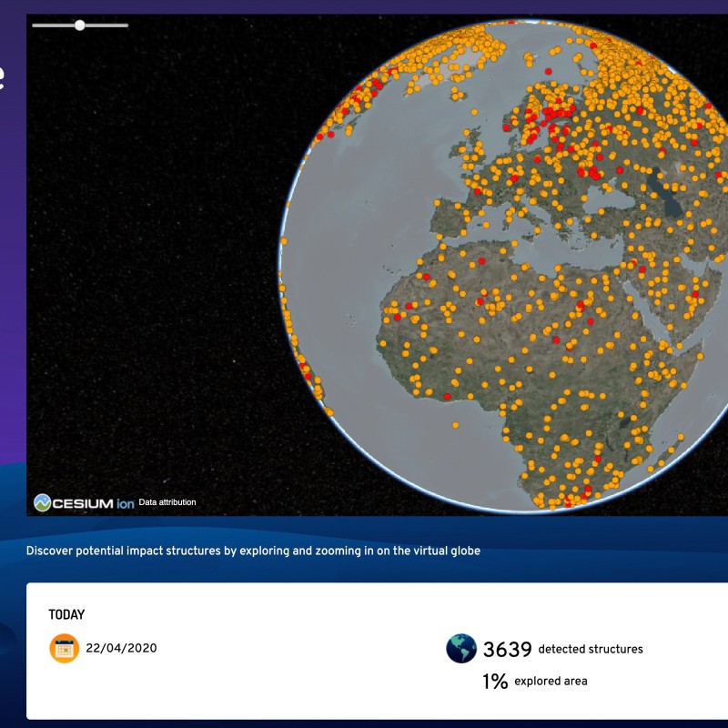The height and width of the screenshot is (728, 728).
Task: Click the TODAY heading
Action: coord(66,615)
